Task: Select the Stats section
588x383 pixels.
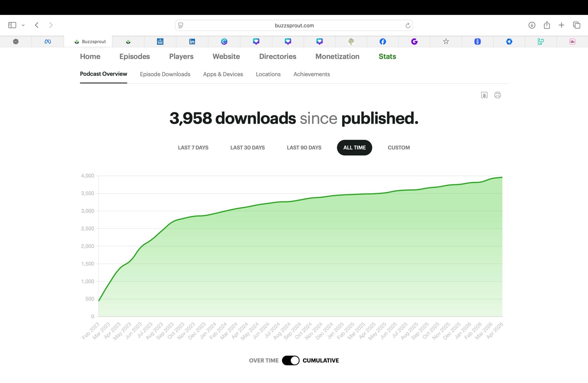Action: coord(387,57)
